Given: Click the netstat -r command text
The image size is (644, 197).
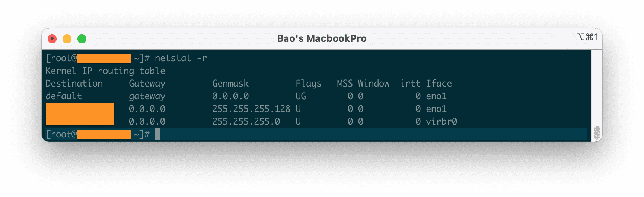Looking at the screenshot, I should tap(181, 59).
